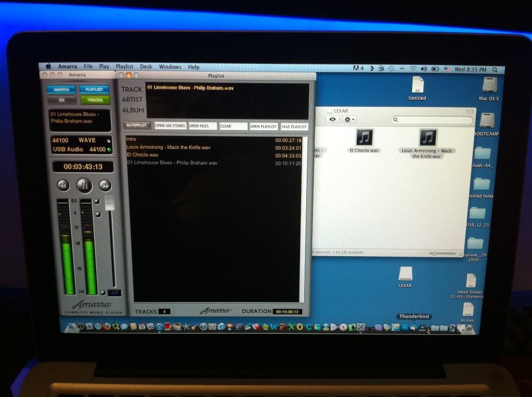Pause playback with the center transport button
This screenshot has height=397, width=532.
[x=84, y=186]
